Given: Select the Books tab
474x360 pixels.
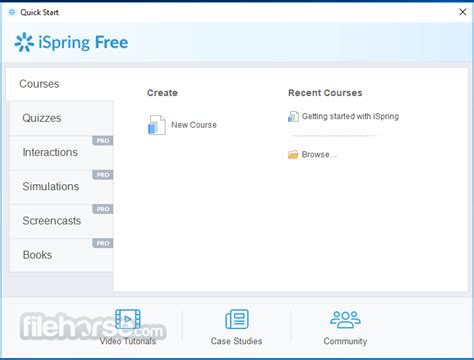Looking at the screenshot, I should click(x=61, y=255).
